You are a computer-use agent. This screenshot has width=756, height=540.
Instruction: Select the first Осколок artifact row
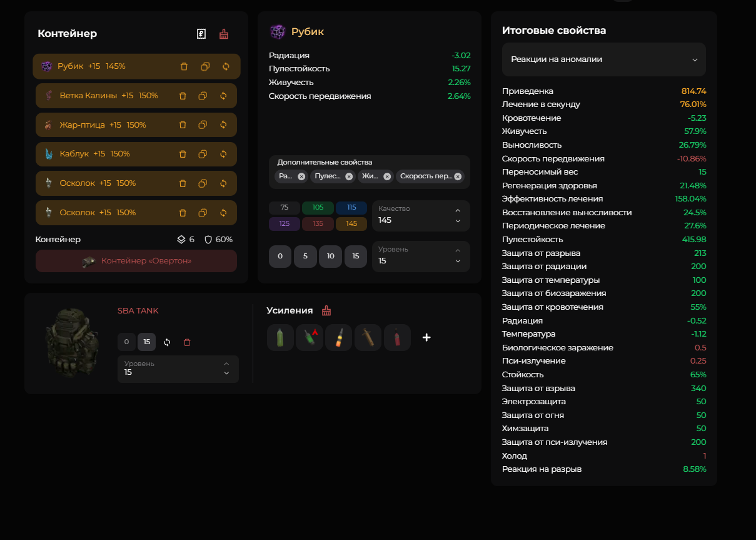click(x=100, y=183)
